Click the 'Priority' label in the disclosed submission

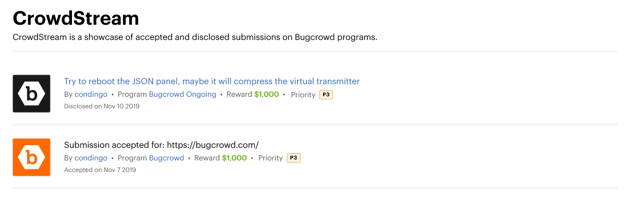point(303,95)
